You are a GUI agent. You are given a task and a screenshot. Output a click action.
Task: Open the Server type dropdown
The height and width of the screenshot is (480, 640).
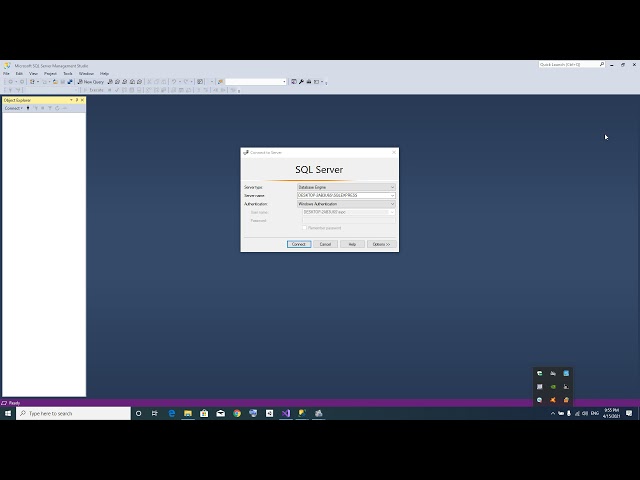coord(346,187)
